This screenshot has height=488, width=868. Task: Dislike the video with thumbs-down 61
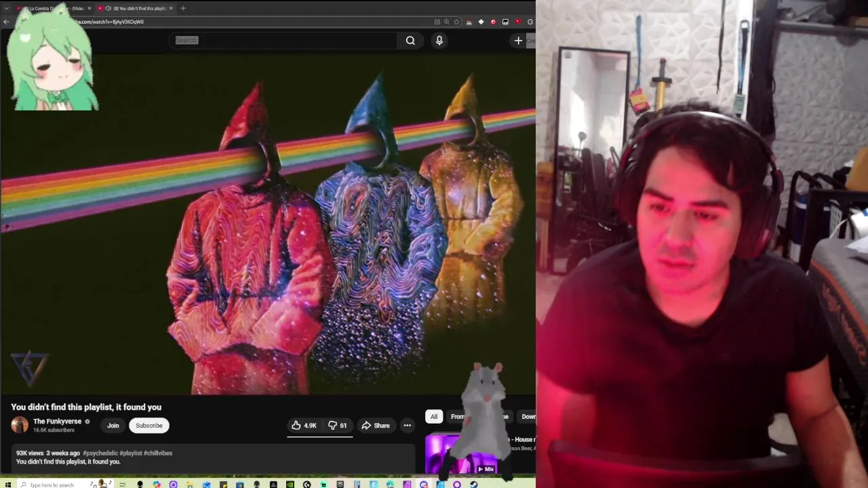tap(338, 426)
